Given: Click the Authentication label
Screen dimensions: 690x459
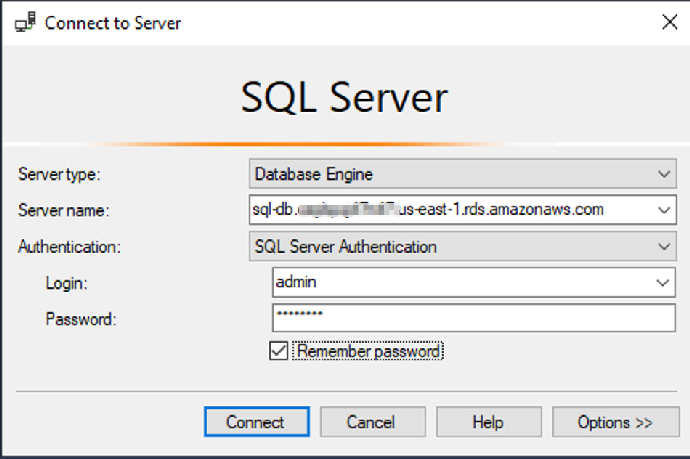Looking at the screenshot, I should 67,246.
